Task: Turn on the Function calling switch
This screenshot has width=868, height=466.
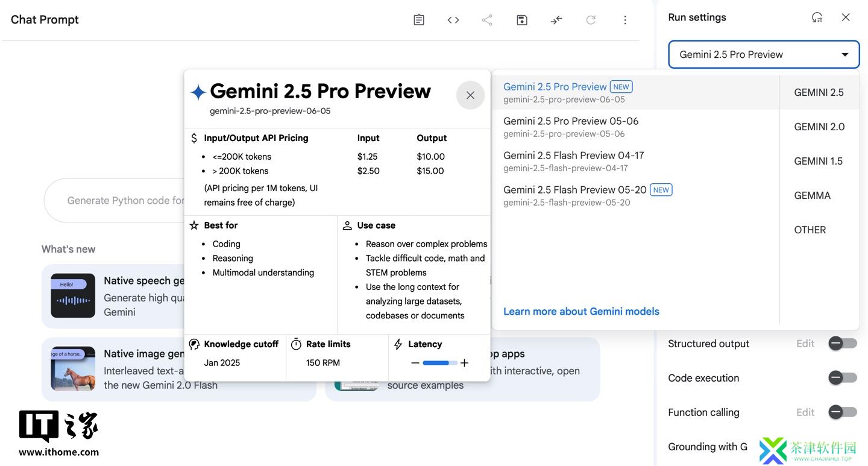Action: point(843,412)
